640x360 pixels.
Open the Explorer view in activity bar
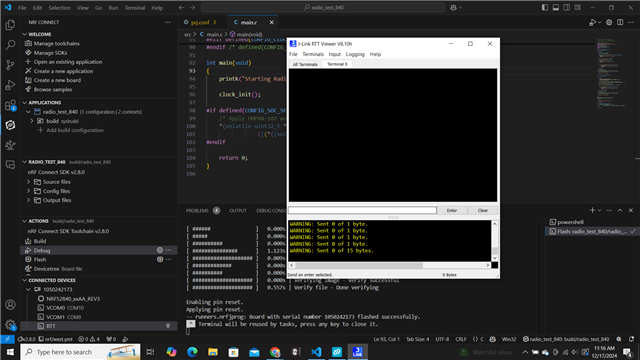(10, 25)
